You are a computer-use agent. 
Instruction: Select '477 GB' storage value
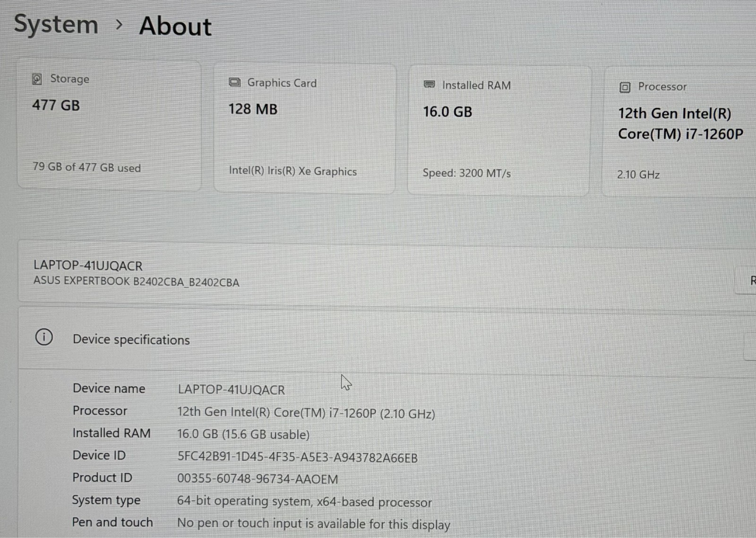point(56,105)
